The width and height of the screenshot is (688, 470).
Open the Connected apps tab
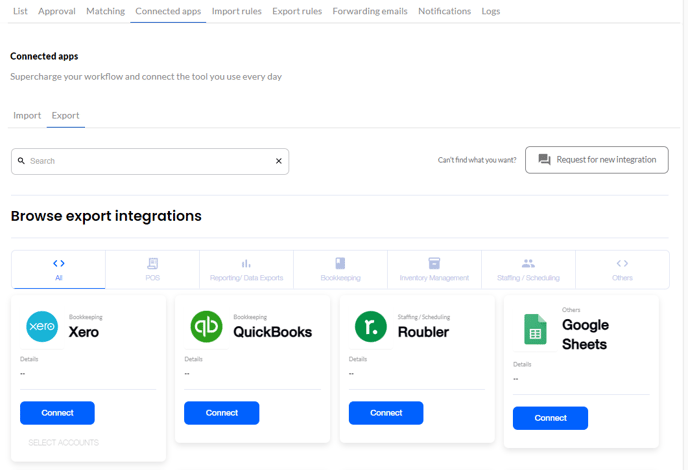[x=168, y=11]
